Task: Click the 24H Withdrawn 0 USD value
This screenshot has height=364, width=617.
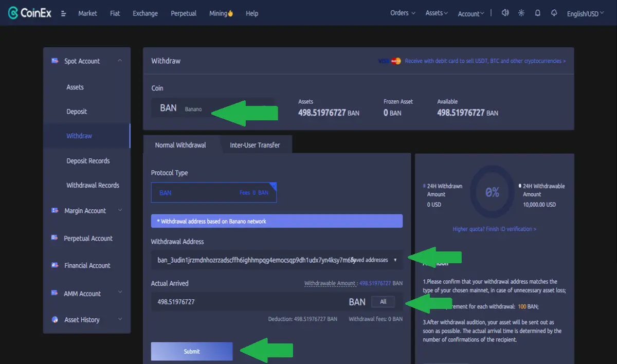Action: (x=434, y=204)
